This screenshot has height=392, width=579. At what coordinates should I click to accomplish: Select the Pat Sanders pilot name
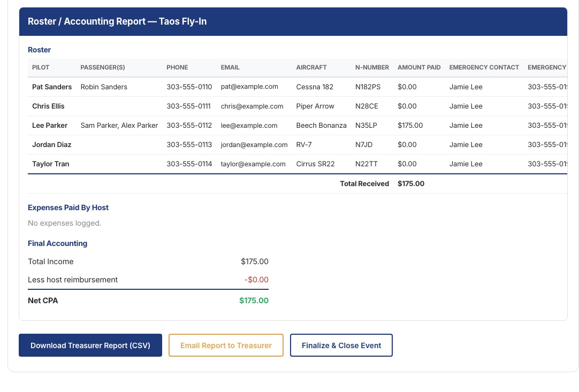tap(52, 87)
